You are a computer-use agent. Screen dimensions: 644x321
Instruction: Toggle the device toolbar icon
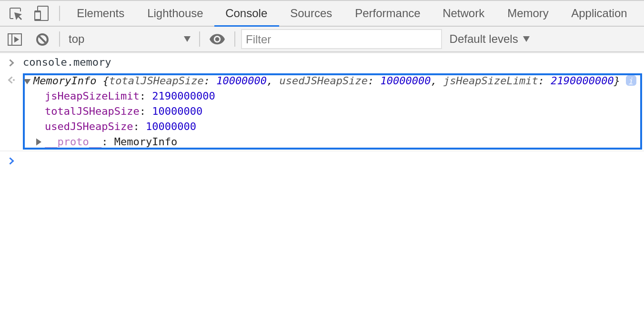40,13
